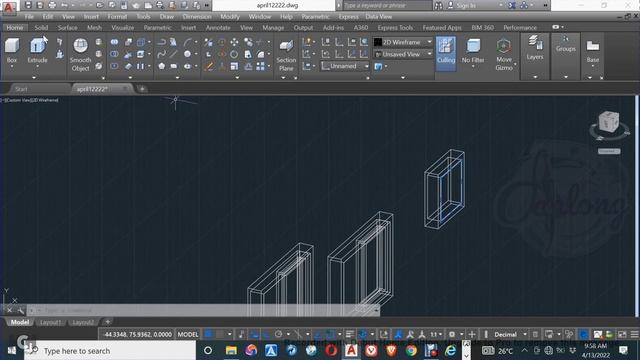Add a new drawing tab with plus
640x360 pixels.
pyautogui.click(x=142, y=89)
